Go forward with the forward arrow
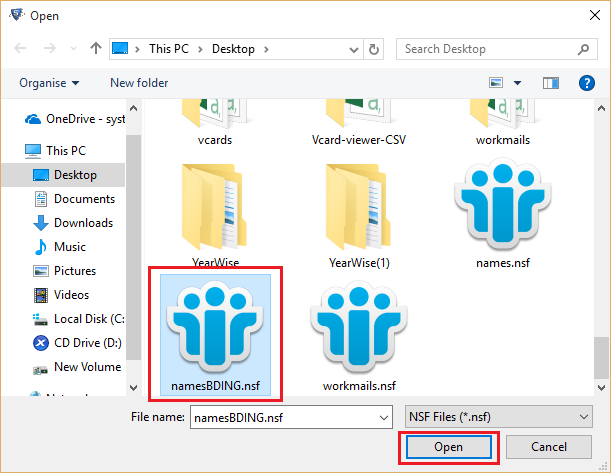The height and width of the screenshot is (473, 611). click(49, 49)
